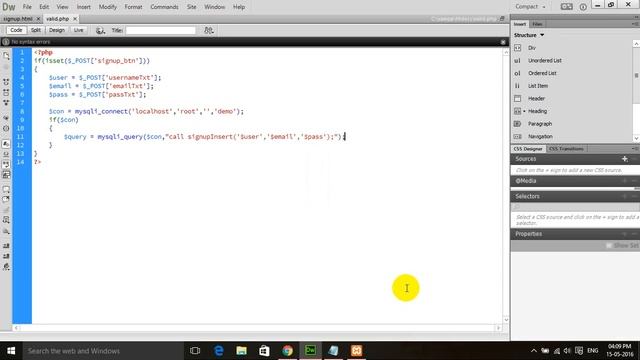This screenshot has height=360, width=640.
Task: Open the Edit menu
Action: 44,7
